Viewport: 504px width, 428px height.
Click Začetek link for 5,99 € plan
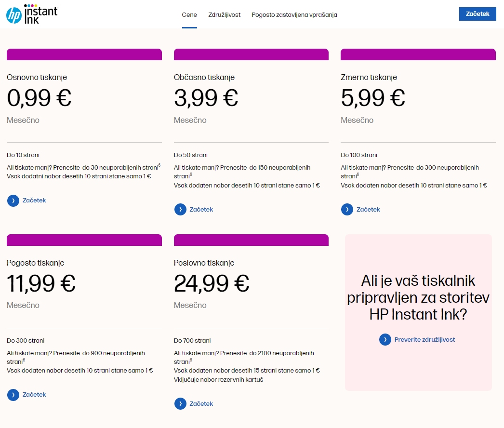tap(368, 209)
